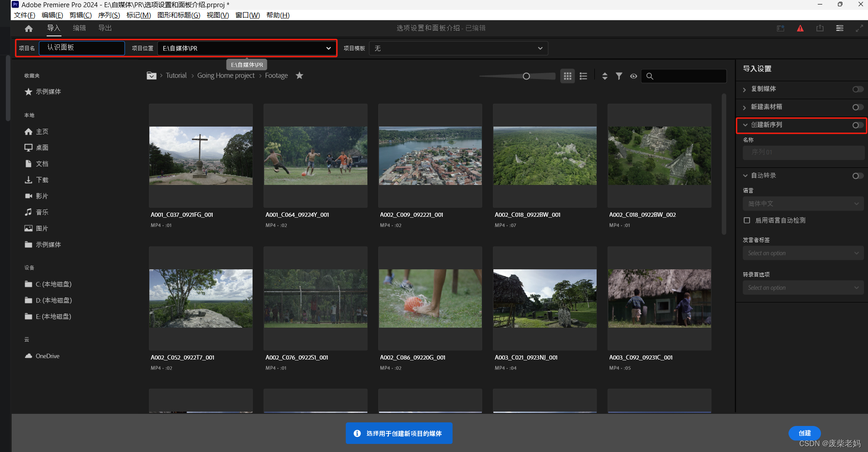Screen dimensions: 868x452
Task: Toggle the 新建素材箱 switch
Action: (x=858, y=107)
